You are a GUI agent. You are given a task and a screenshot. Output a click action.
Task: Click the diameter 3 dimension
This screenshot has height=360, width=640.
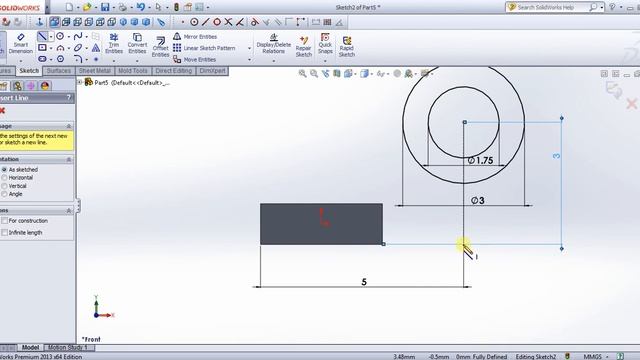pos(478,200)
